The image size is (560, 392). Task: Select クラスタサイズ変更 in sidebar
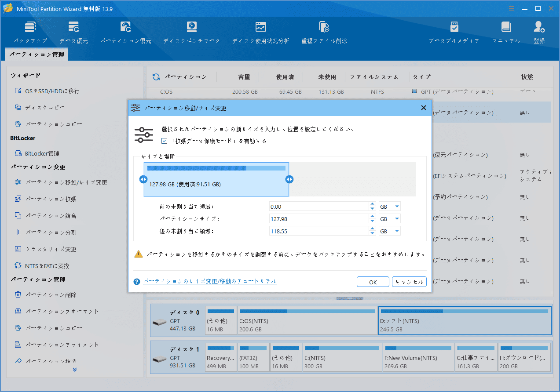pos(45,249)
